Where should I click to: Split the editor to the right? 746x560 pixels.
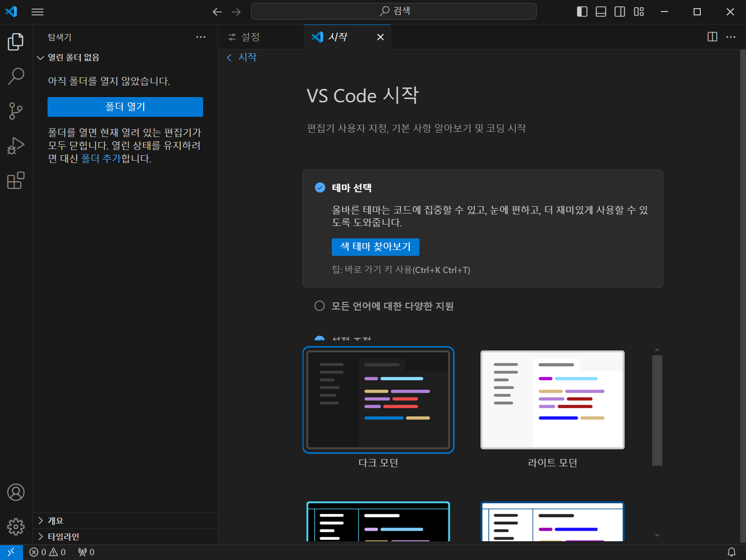tap(712, 37)
